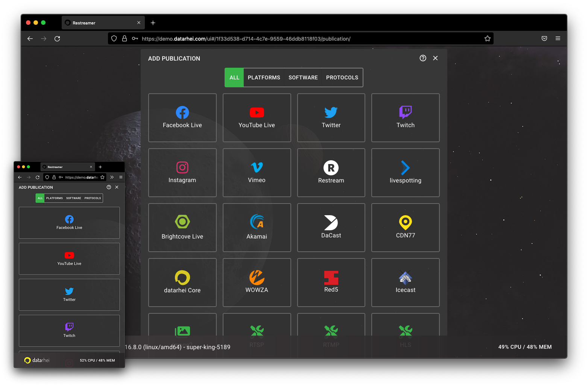The width and height of the screenshot is (588, 386).
Task: Switch to the SOFTWARE tab in main dialog
Action: (303, 78)
